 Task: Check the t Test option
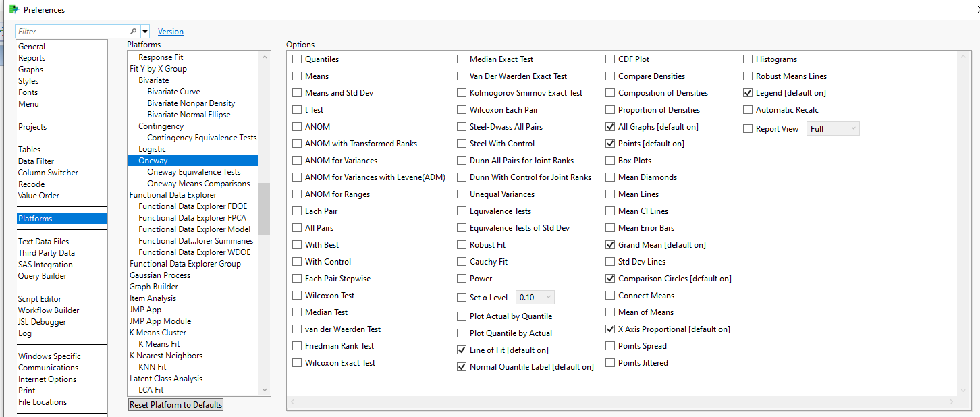click(x=297, y=110)
